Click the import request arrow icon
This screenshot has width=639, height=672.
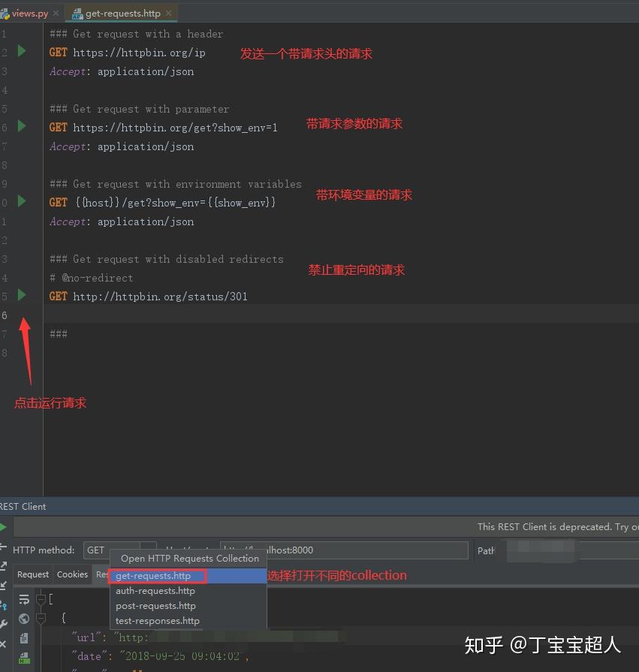pyautogui.click(x=5, y=583)
